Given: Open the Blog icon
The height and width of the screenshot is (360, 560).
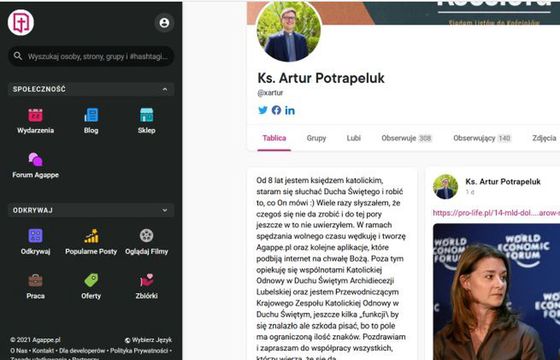Looking at the screenshot, I should tap(91, 115).
